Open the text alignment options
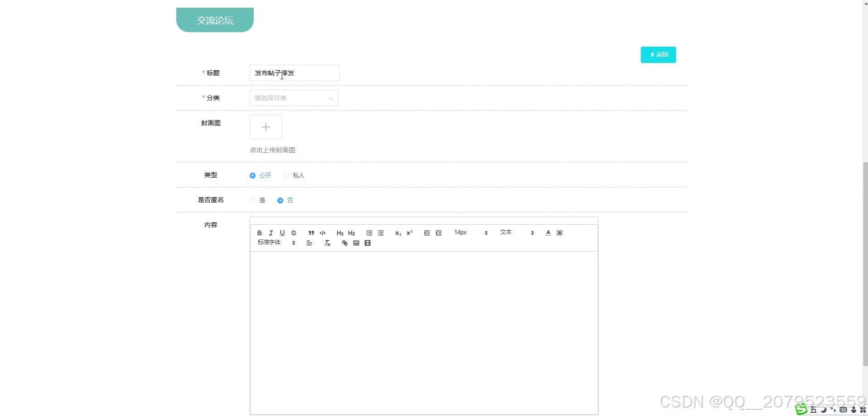 point(309,243)
